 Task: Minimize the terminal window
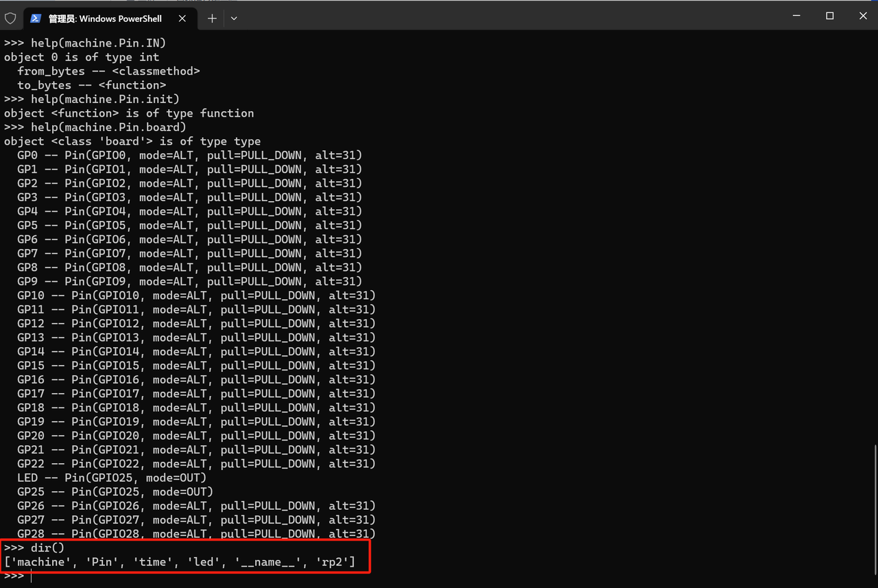tap(796, 16)
